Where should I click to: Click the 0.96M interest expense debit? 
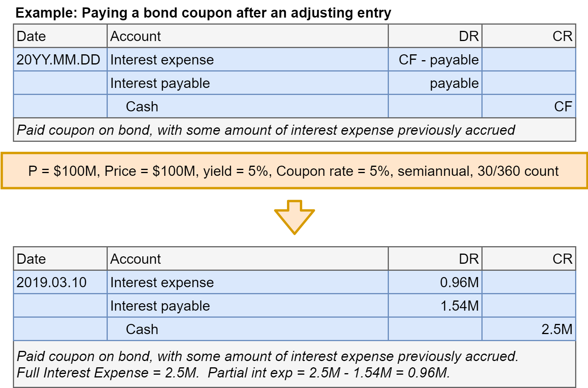click(459, 283)
